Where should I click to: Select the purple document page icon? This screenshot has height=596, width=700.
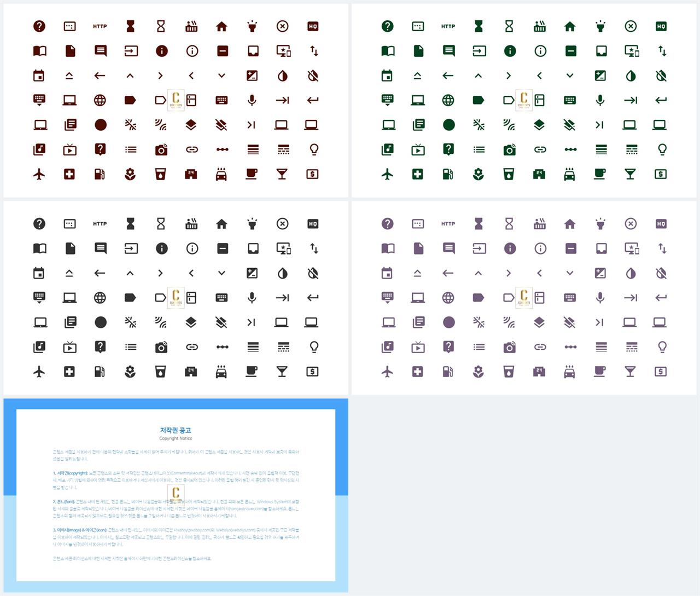coord(418,248)
